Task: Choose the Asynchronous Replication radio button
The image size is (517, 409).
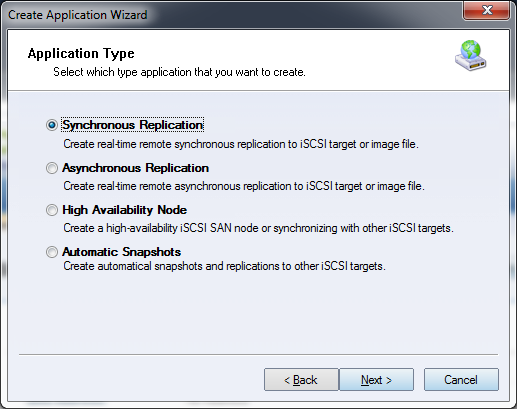Action: pyautogui.click(x=52, y=168)
